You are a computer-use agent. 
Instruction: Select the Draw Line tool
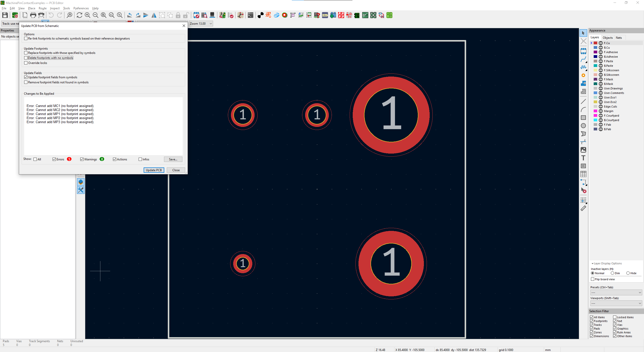click(x=583, y=101)
